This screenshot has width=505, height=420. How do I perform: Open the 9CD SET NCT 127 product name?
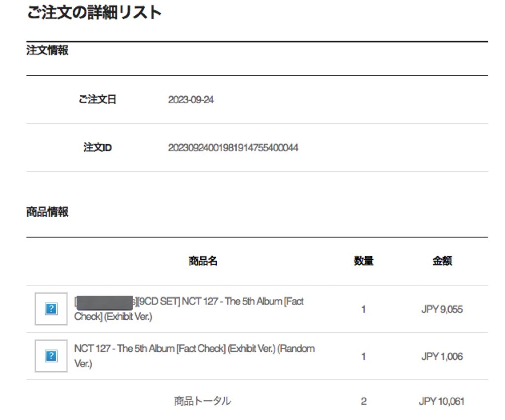(x=189, y=309)
